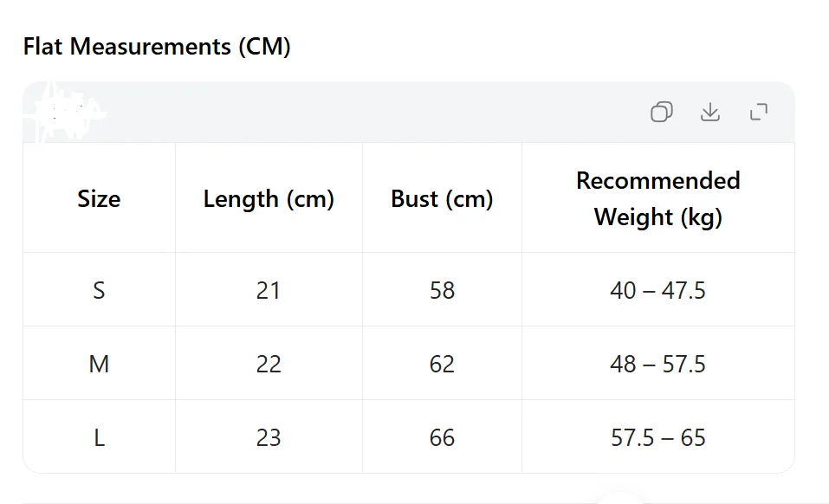Click length value 21
The image size is (829, 504).
click(x=269, y=290)
